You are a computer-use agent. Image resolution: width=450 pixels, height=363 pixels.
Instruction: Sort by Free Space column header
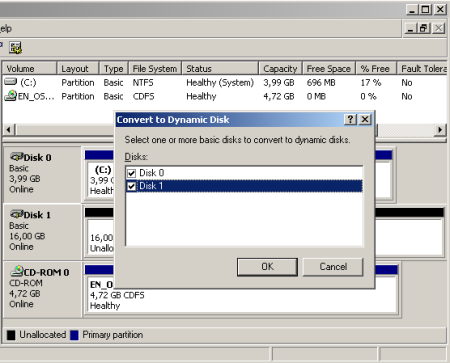[x=329, y=68]
